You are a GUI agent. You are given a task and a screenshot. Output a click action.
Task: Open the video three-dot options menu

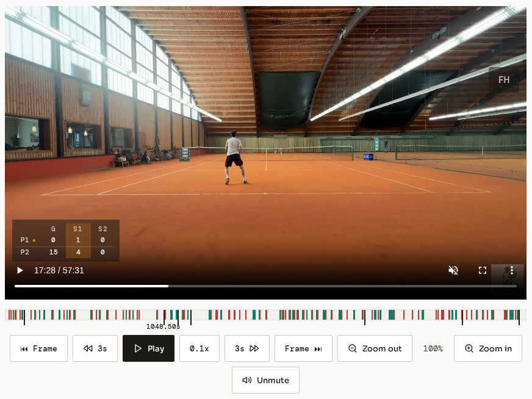(x=512, y=270)
